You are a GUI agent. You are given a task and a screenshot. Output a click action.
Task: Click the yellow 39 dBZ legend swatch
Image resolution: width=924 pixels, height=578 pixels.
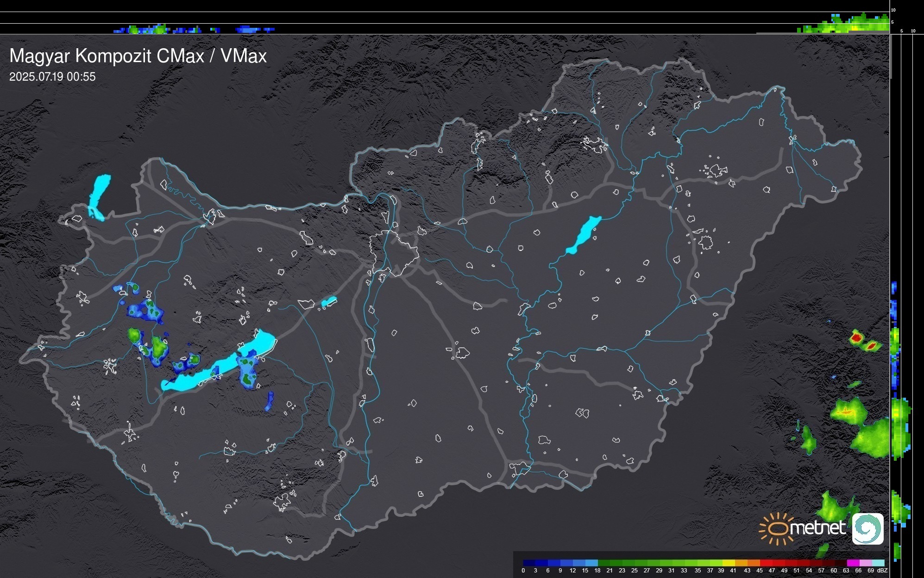[728, 563]
